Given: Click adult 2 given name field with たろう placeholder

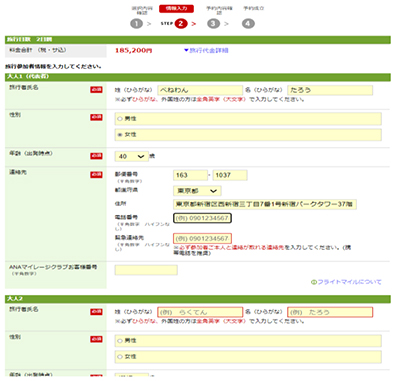Looking at the screenshot, I should (330, 312).
